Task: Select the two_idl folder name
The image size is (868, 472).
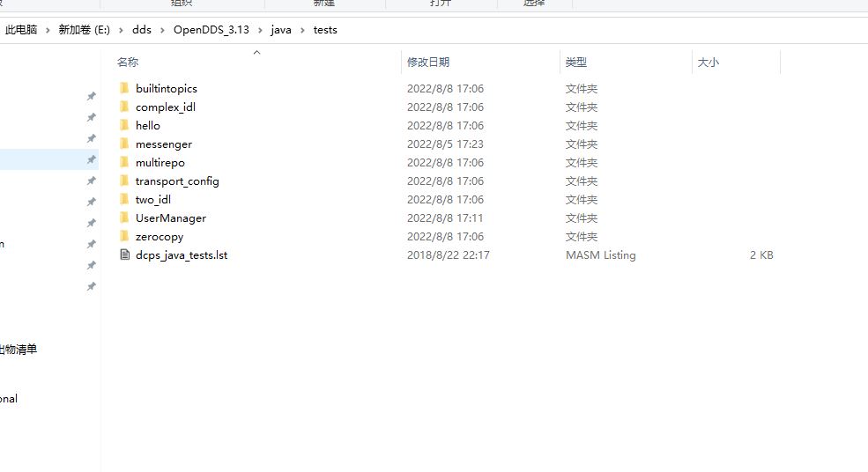Action: click(153, 199)
